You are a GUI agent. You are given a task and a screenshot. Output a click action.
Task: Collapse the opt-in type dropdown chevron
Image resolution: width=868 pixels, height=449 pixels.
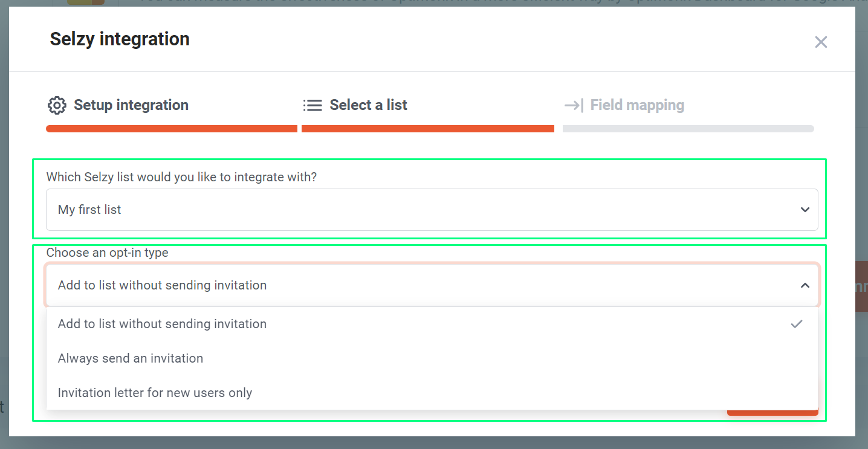point(805,285)
